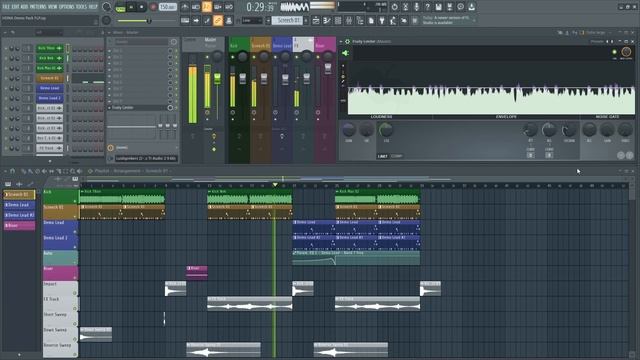640x360 pixels.
Task: Select the Kick Short channel button
Action: tap(50, 48)
